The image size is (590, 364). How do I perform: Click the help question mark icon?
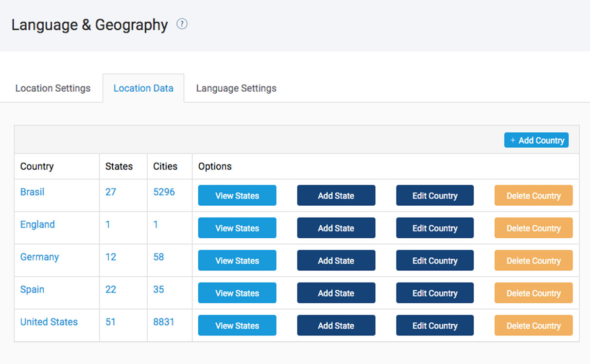click(182, 24)
